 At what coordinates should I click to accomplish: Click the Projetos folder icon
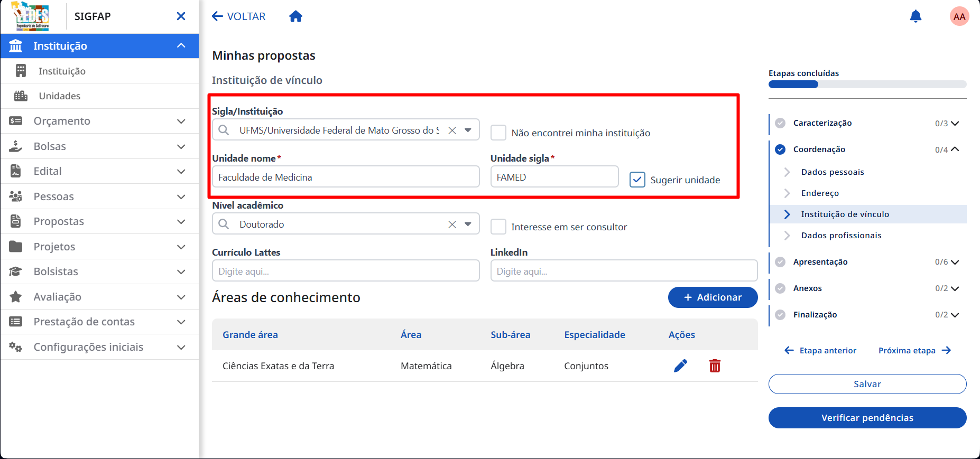point(16,247)
